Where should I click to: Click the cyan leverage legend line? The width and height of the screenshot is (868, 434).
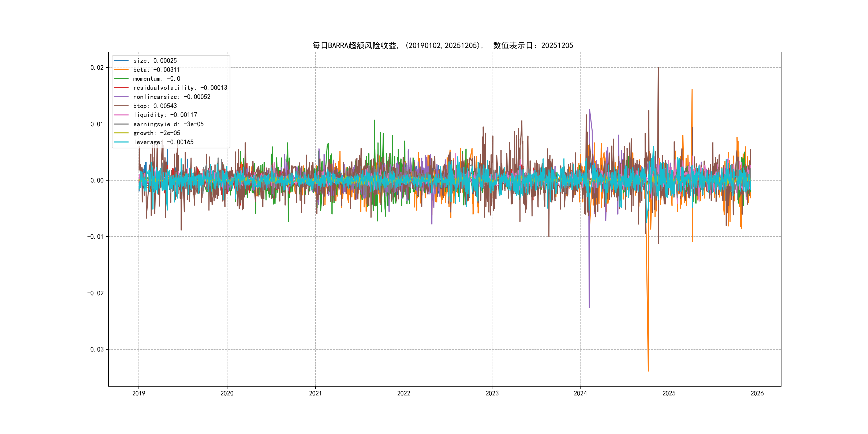[x=121, y=142]
